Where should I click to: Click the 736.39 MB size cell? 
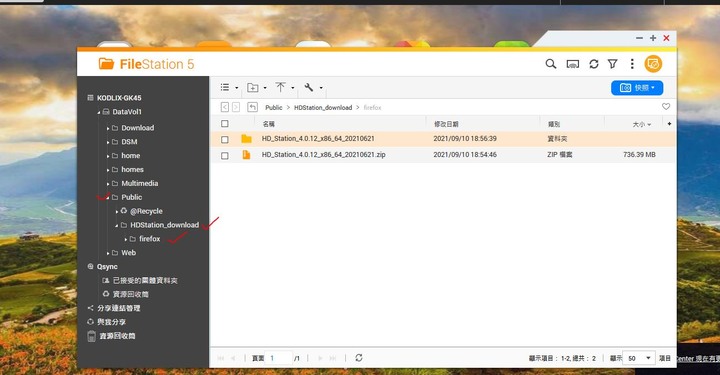pos(639,155)
